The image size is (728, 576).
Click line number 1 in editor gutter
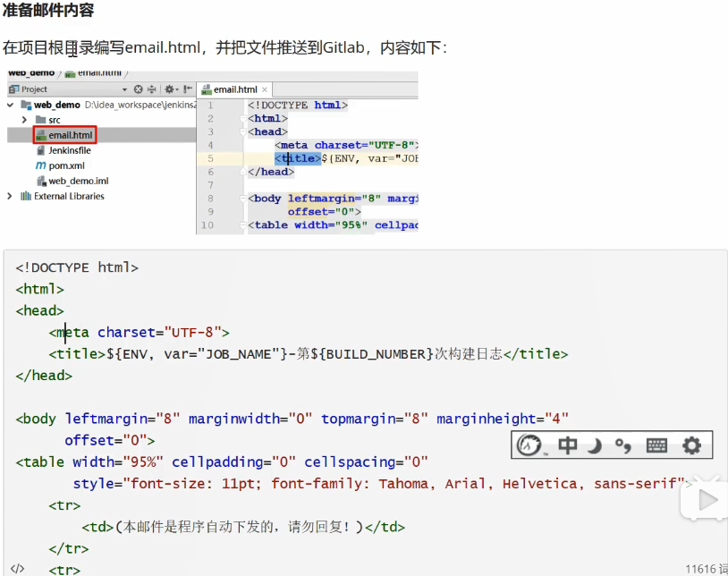point(210,106)
